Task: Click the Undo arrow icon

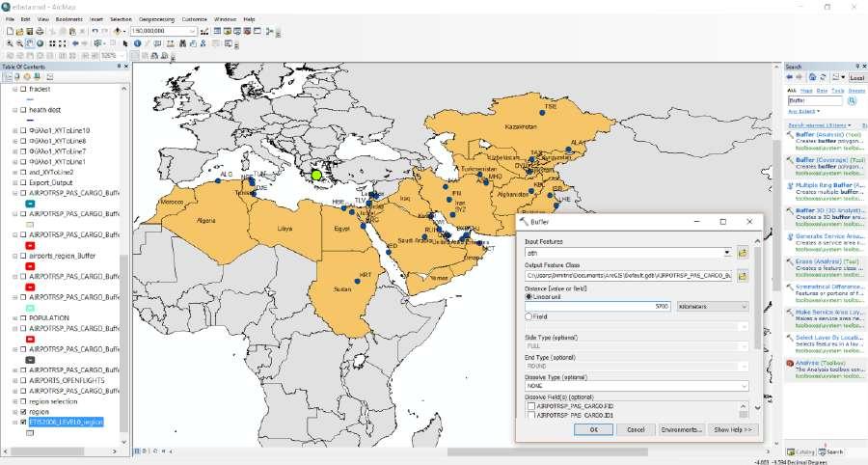Action: (x=95, y=32)
